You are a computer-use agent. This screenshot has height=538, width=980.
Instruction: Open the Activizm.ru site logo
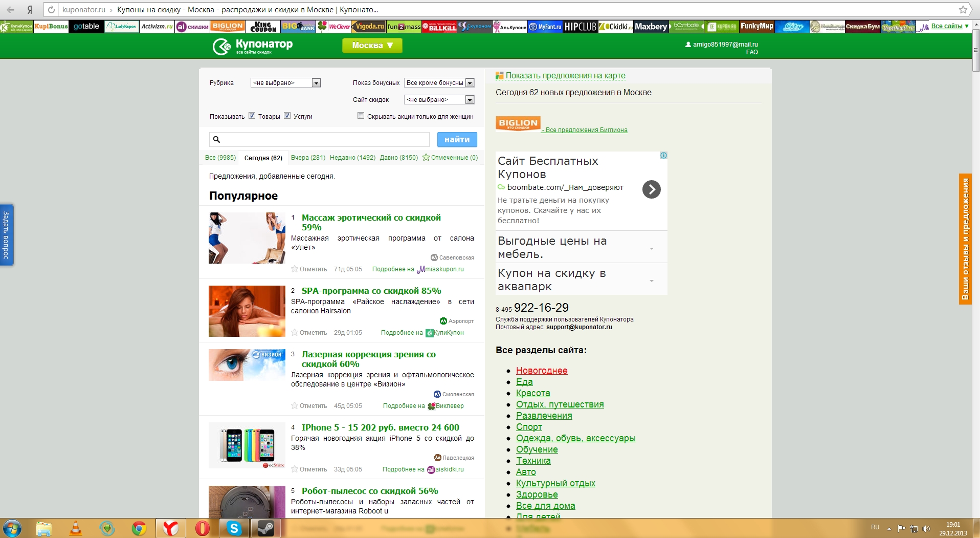[157, 26]
